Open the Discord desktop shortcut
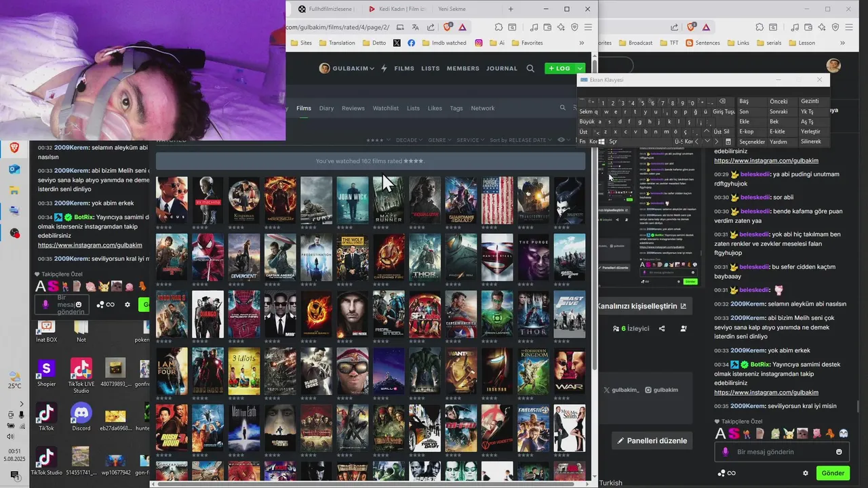Screen dimensions: 868x488 tap(81, 416)
